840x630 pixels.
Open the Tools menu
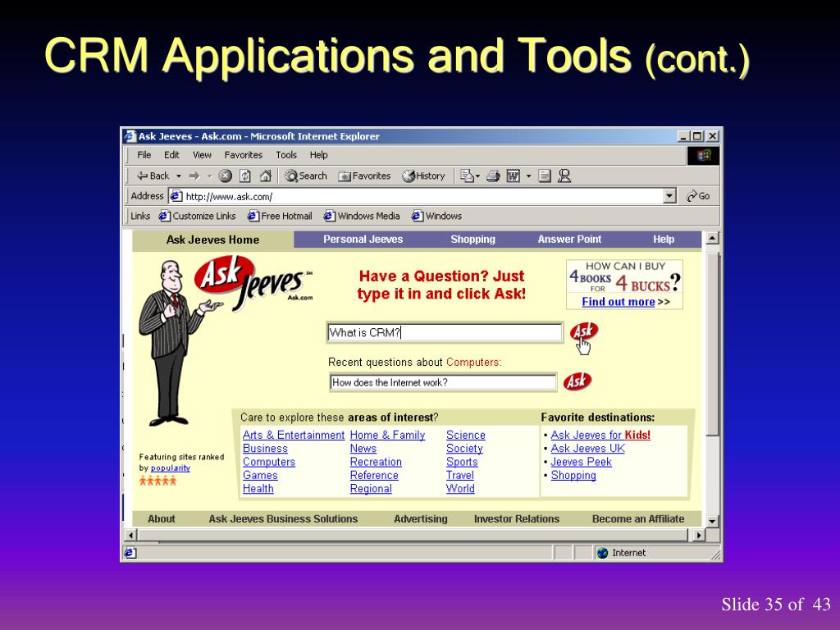(286, 155)
